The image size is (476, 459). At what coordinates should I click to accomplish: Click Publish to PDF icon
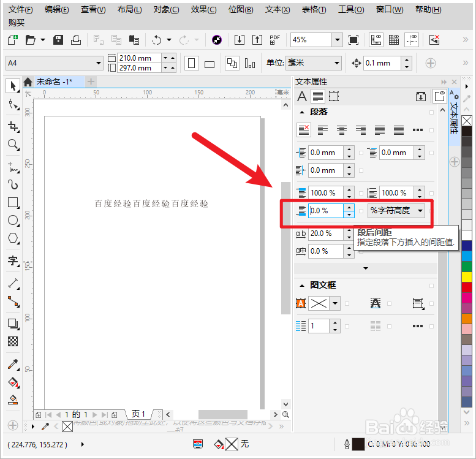[x=274, y=40]
